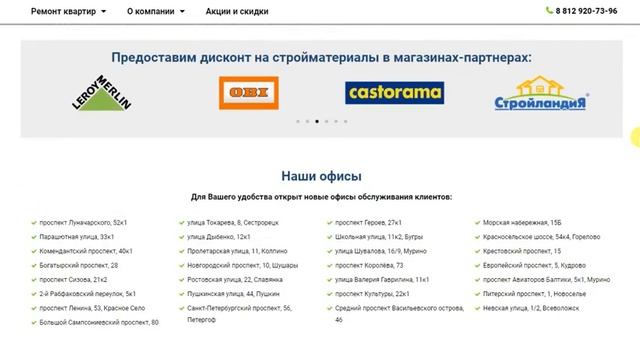
Task: Click checkmark beside улица Токарева, 8, Сестрорецк
Action: click(182, 223)
